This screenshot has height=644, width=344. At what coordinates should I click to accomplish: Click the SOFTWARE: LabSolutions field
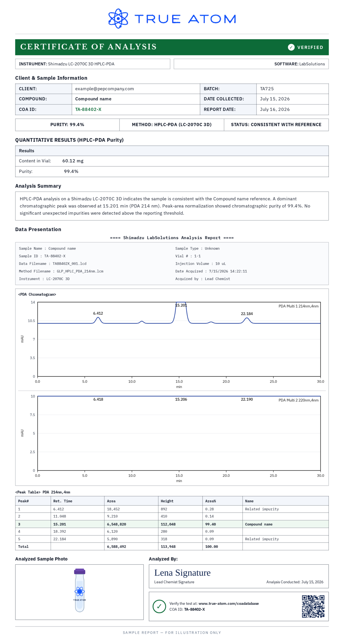(x=251, y=64)
